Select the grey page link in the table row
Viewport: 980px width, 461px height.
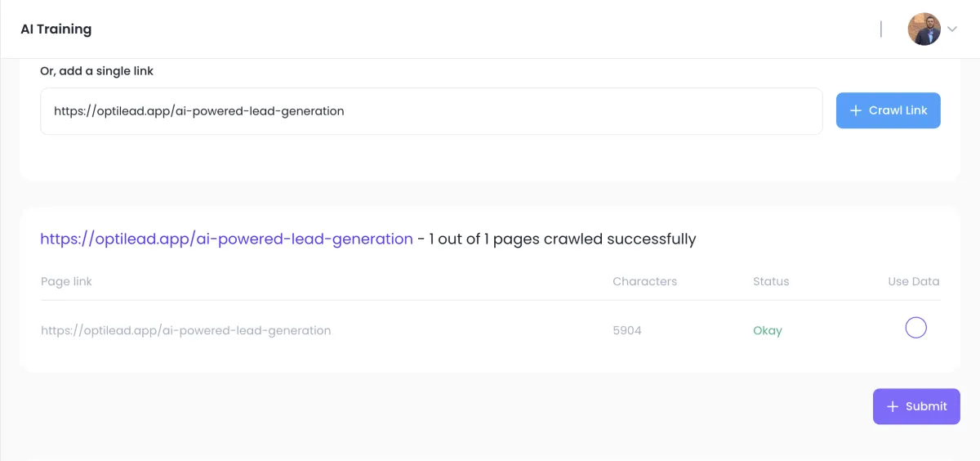coord(185,331)
